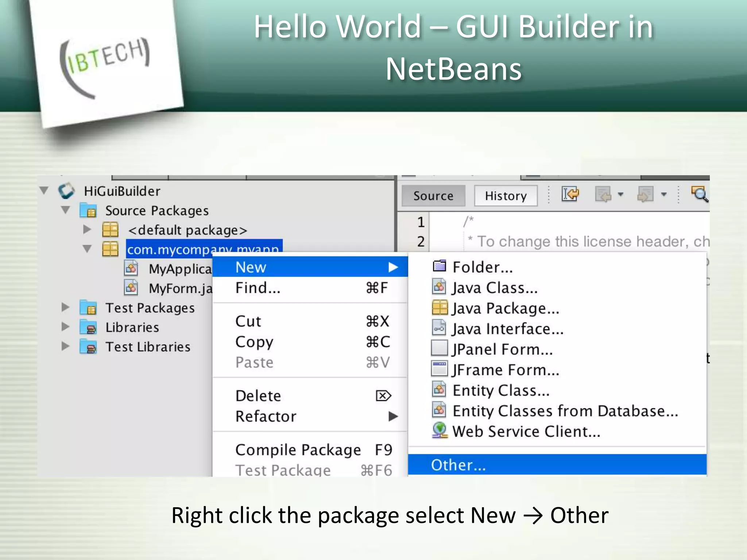Select the <default package> tree row
This screenshot has width=747, height=560.
tap(187, 230)
